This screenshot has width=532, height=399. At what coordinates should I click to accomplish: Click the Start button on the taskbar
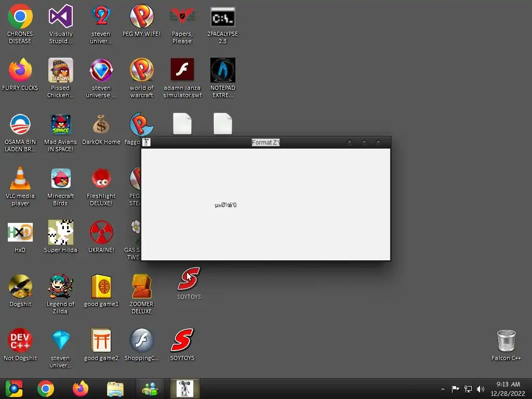[14, 389]
